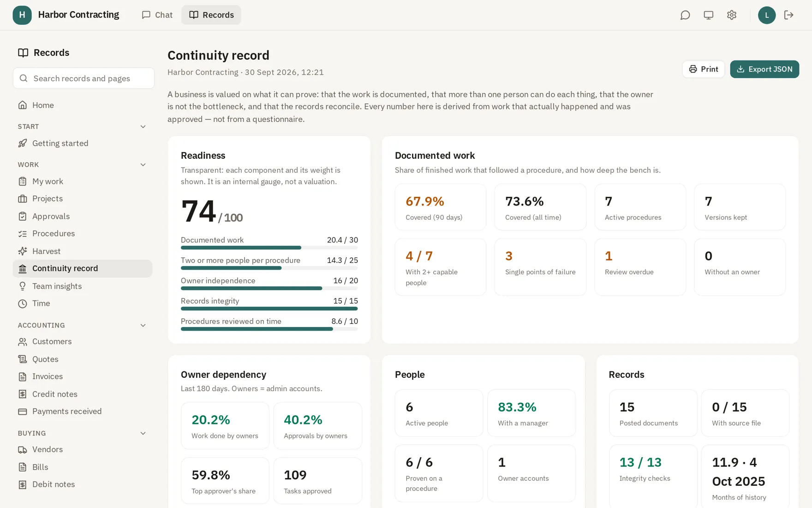Click the Print button
Screen dimensions: 812x508
703,69
